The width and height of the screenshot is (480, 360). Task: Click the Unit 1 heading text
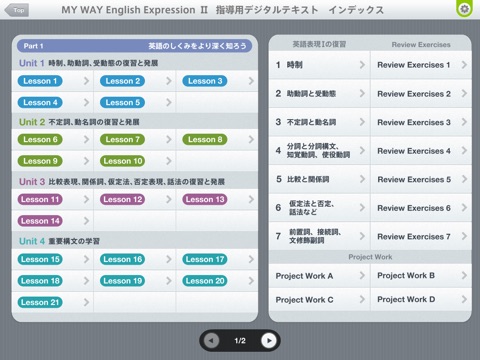89,63
